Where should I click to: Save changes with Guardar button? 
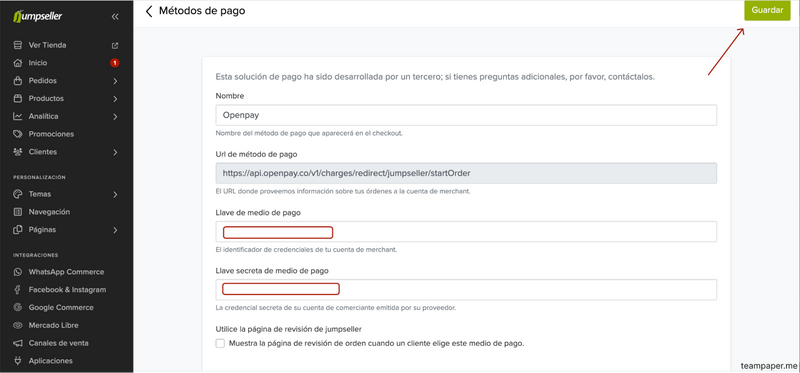point(767,10)
